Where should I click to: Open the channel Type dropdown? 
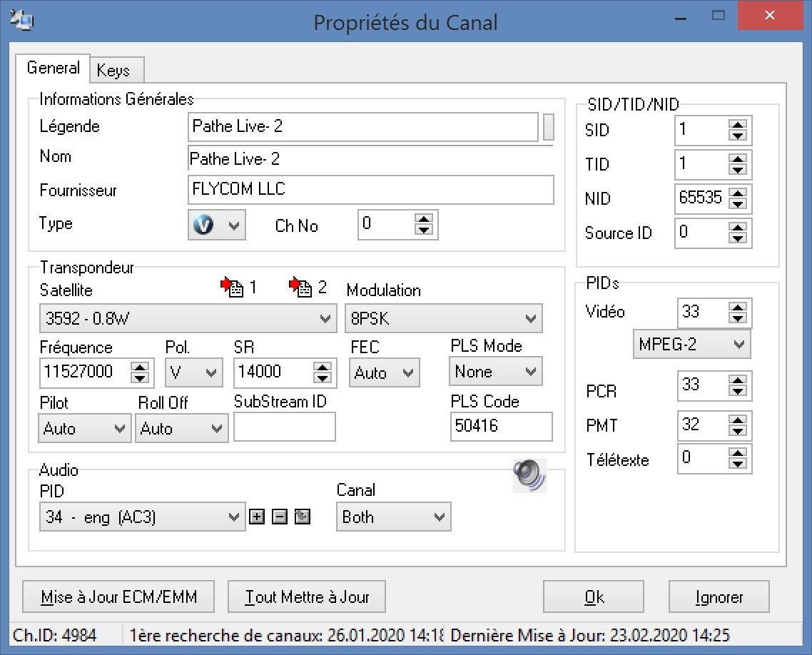[218, 225]
